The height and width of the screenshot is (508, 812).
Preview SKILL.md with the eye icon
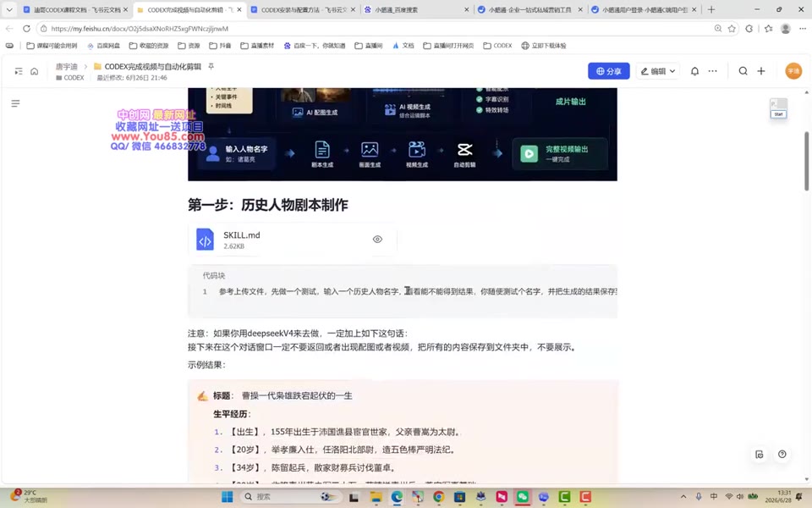click(x=377, y=239)
